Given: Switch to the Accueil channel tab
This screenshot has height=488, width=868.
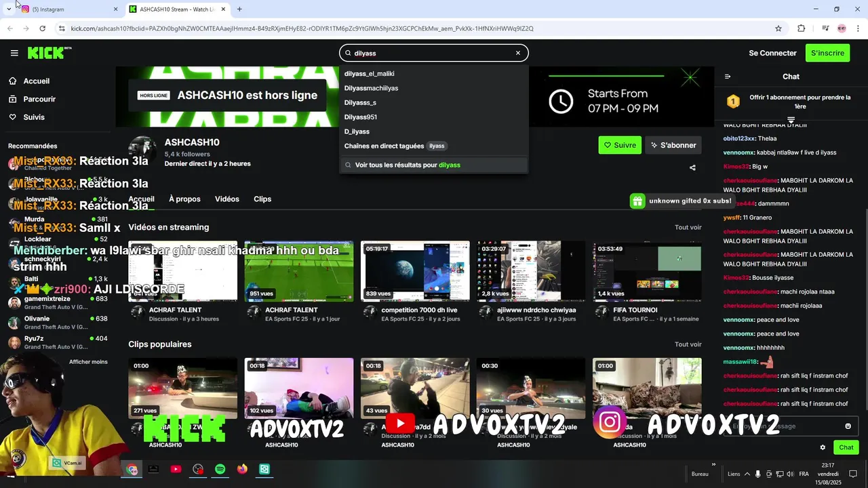Looking at the screenshot, I should (x=141, y=199).
